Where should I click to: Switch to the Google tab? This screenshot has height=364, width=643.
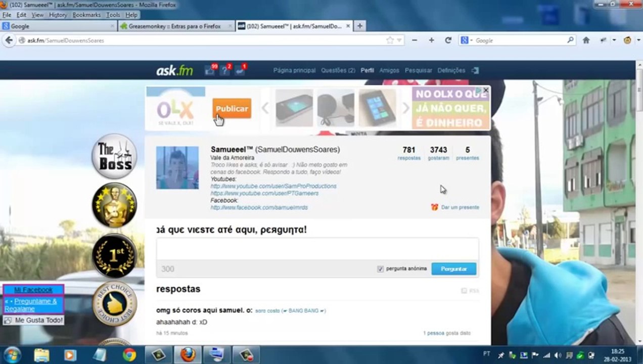tap(59, 26)
